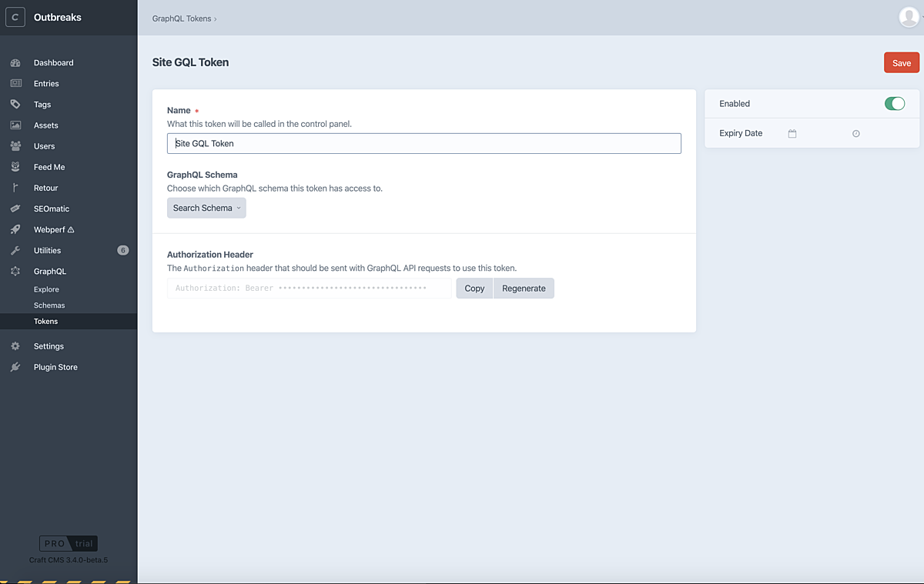This screenshot has width=924, height=584.
Task: Click the Craft CMS 3.4.0-beta.5 version text
Action: (x=69, y=559)
